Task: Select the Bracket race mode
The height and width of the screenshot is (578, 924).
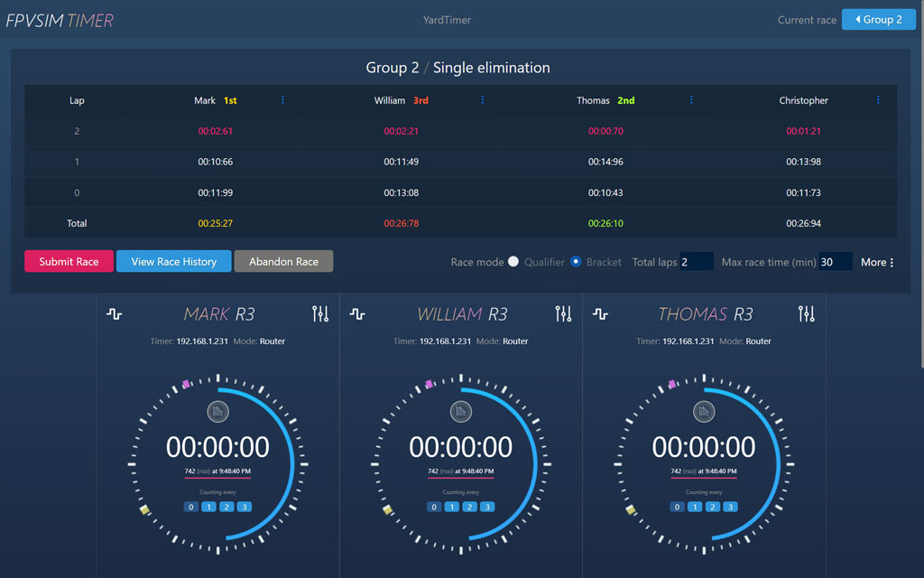Action: pos(575,262)
